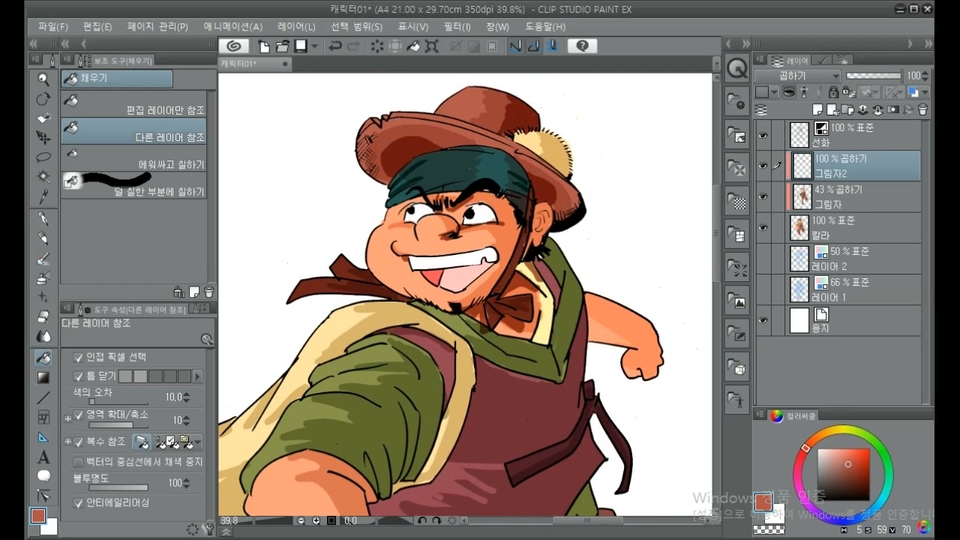Open dropdown arrow next to save icon
Image resolution: width=960 pixels, height=540 pixels.
315,46
